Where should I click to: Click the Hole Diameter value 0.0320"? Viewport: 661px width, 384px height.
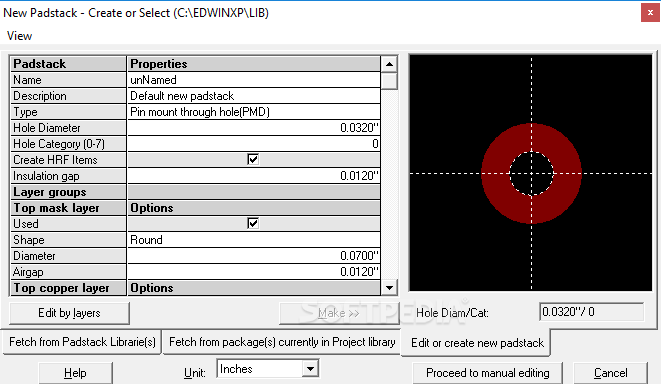[x=254, y=128]
